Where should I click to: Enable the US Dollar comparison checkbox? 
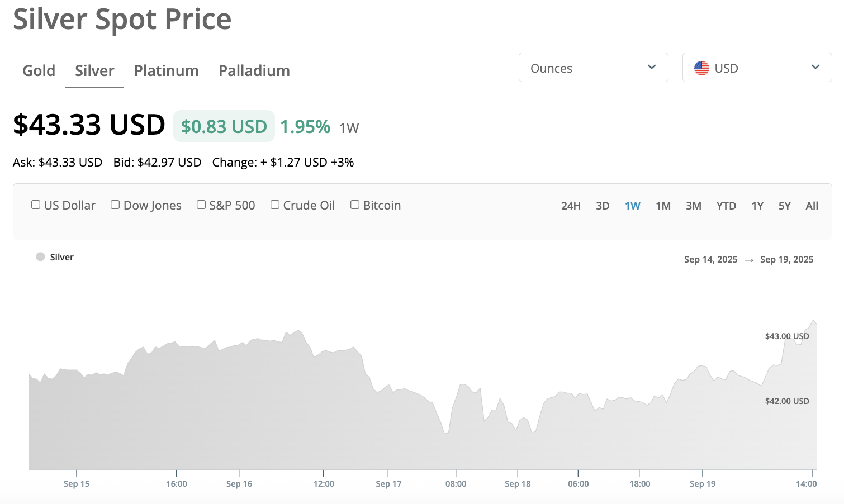coord(36,205)
